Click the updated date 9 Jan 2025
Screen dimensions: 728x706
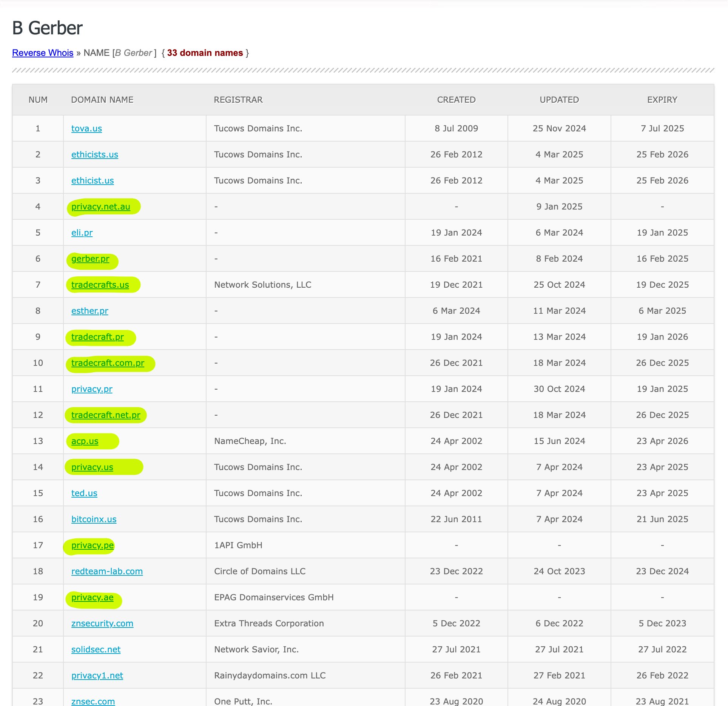click(x=559, y=207)
